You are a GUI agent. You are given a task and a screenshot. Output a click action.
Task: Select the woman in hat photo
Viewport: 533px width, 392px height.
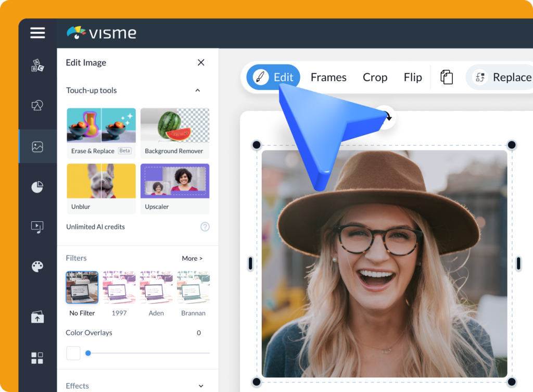click(385, 264)
